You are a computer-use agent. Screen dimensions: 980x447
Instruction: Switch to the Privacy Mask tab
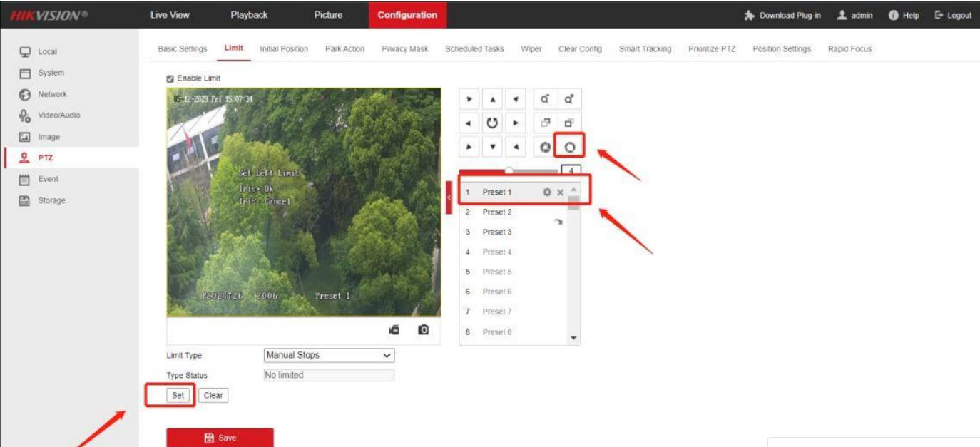pos(404,49)
